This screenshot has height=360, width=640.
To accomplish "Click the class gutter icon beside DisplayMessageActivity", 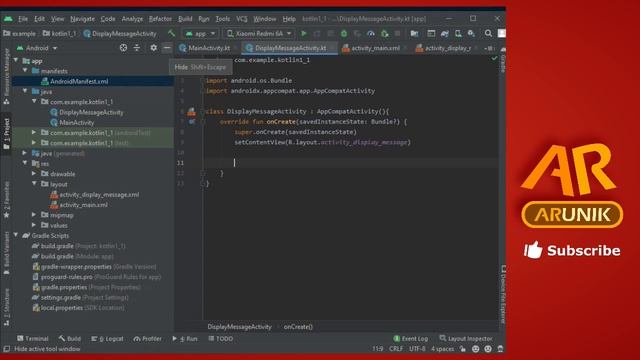I will click(x=191, y=111).
